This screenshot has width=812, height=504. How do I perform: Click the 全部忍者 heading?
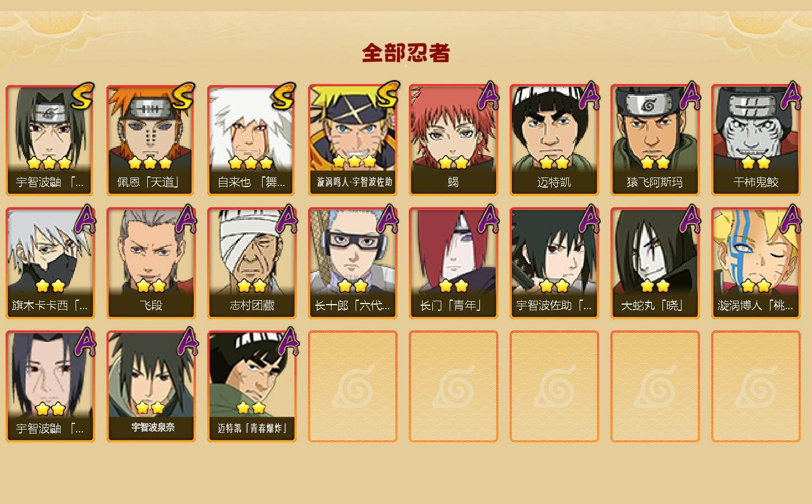click(406, 53)
